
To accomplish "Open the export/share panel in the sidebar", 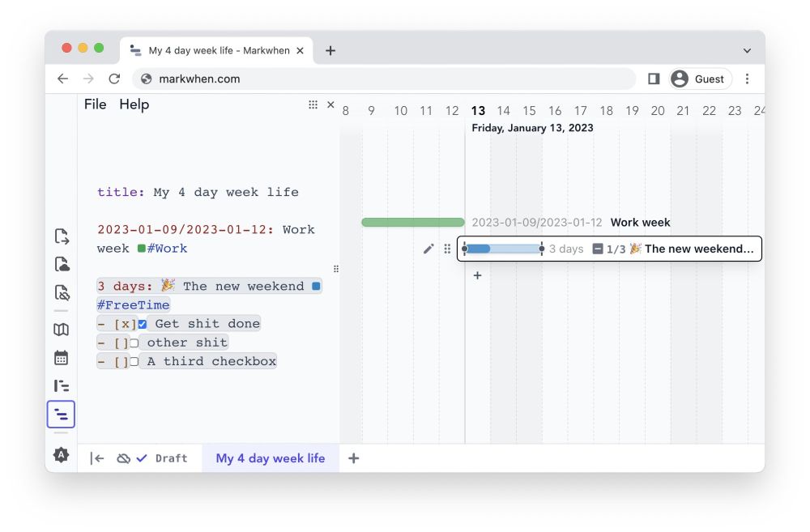I will pyautogui.click(x=61, y=235).
